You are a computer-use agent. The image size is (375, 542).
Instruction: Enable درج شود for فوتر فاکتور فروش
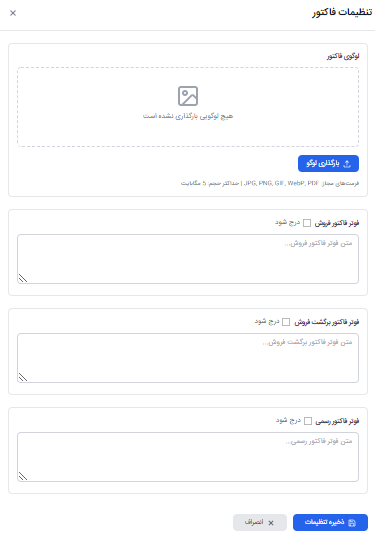coord(307,223)
